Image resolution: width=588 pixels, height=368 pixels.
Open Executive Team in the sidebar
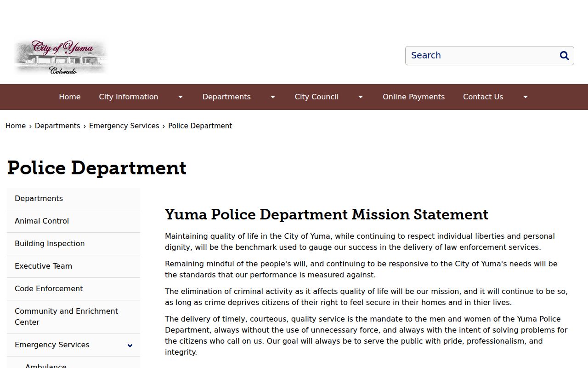click(73, 266)
